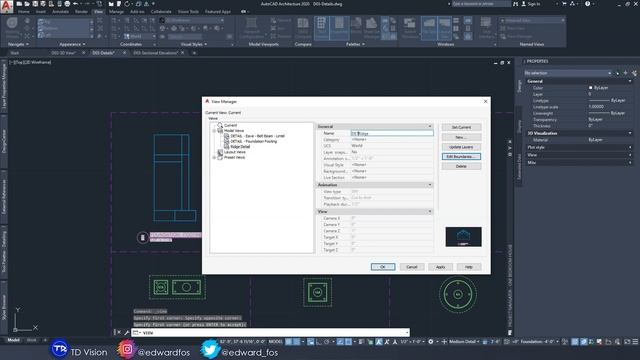Click the view preview thumbnail in View Manager

pyautogui.click(x=463, y=237)
